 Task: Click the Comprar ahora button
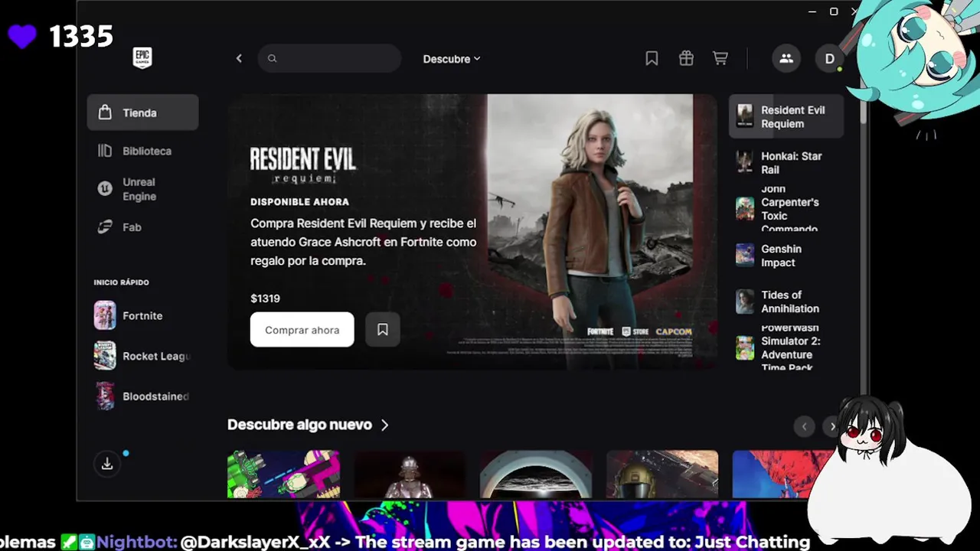coord(302,330)
